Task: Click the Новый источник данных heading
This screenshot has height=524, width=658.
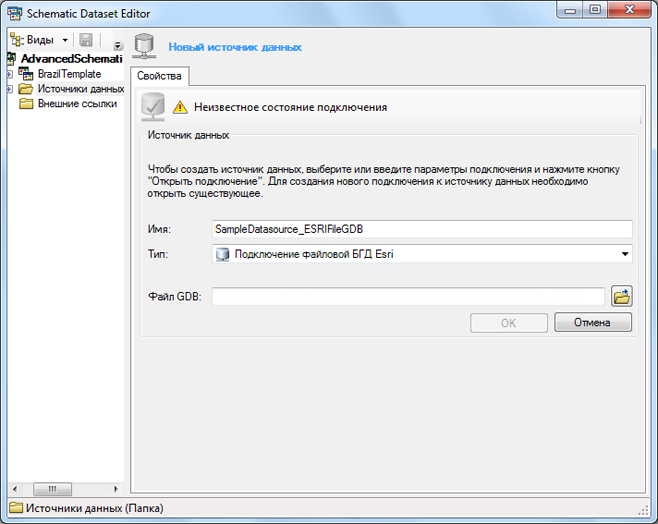Action: (235, 47)
